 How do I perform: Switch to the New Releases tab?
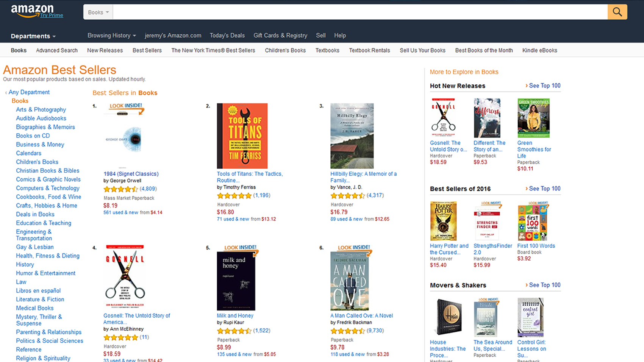coord(105,50)
